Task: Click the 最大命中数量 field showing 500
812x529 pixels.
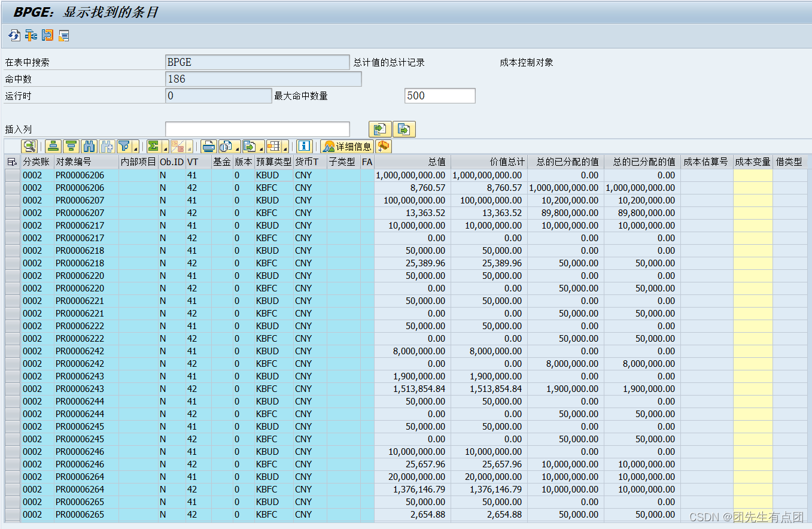Action: (440, 95)
